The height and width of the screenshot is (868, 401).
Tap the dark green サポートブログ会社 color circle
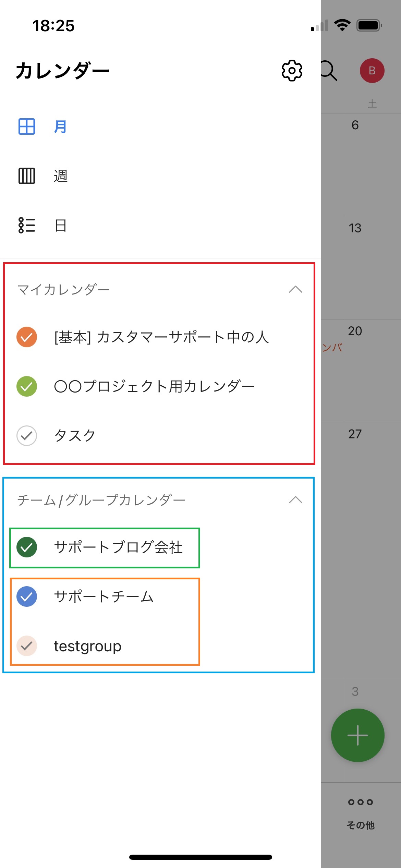(x=27, y=547)
